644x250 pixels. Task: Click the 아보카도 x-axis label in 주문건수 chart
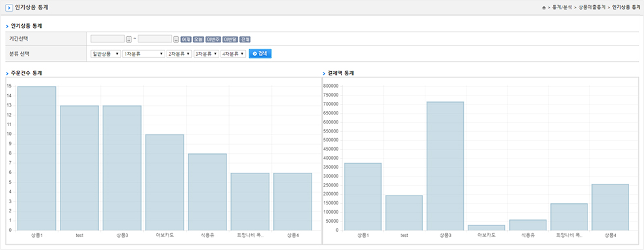tap(165, 236)
